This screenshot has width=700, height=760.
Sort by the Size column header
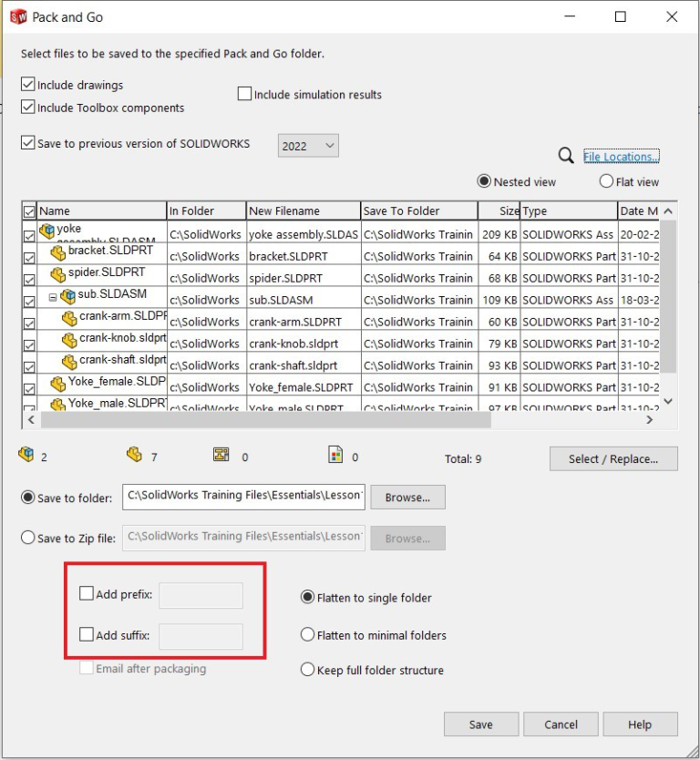point(499,211)
